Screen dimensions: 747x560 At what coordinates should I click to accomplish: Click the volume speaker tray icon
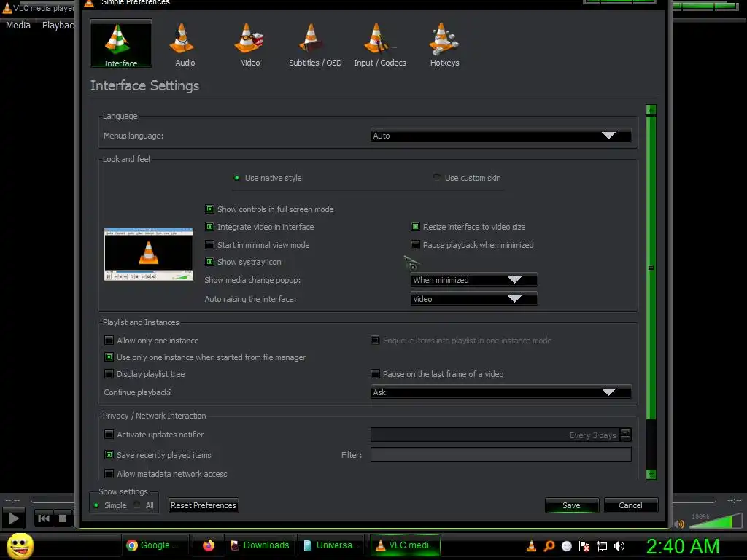click(x=619, y=546)
